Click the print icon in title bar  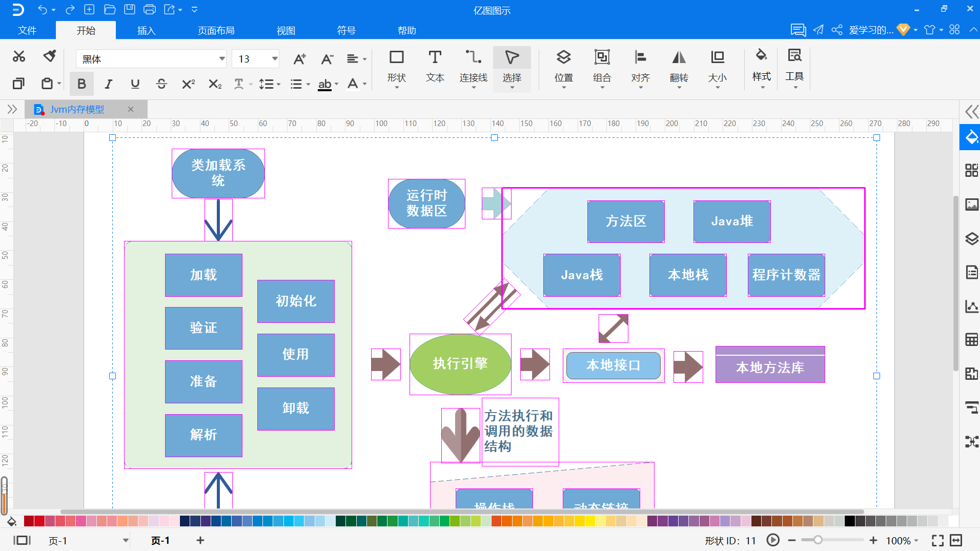(x=149, y=9)
